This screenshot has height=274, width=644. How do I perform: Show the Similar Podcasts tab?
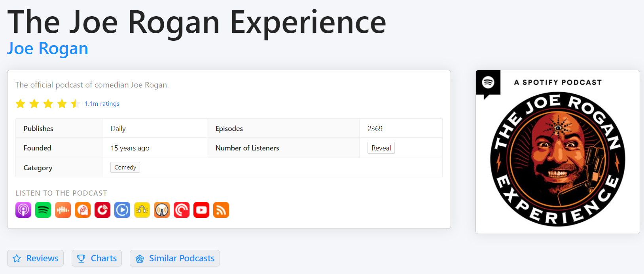point(175,258)
